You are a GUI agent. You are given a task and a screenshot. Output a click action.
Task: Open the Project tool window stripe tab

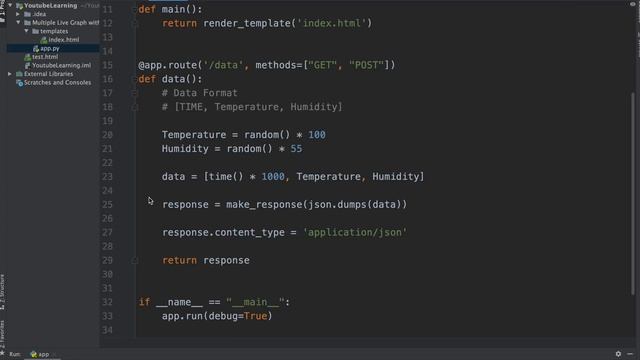(2, 12)
